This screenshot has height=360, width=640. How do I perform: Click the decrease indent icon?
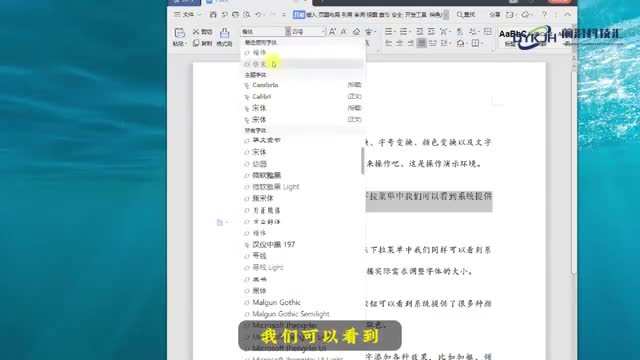[420, 31]
